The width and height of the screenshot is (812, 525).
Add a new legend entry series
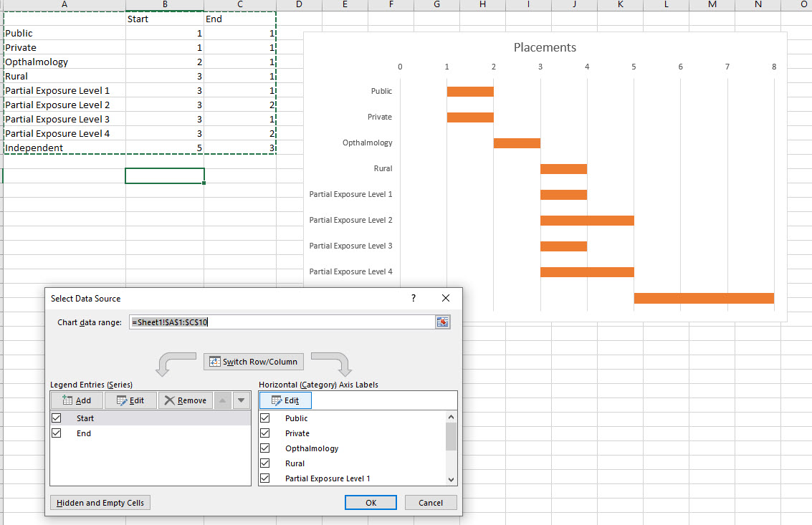[76, 400]
